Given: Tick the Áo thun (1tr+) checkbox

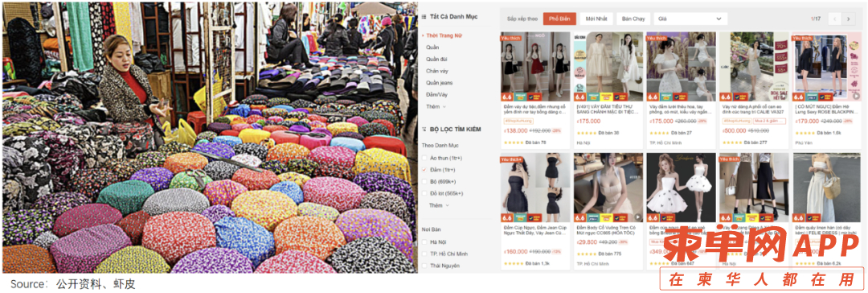Looking at the screenshot, I should tap(424, 158).
